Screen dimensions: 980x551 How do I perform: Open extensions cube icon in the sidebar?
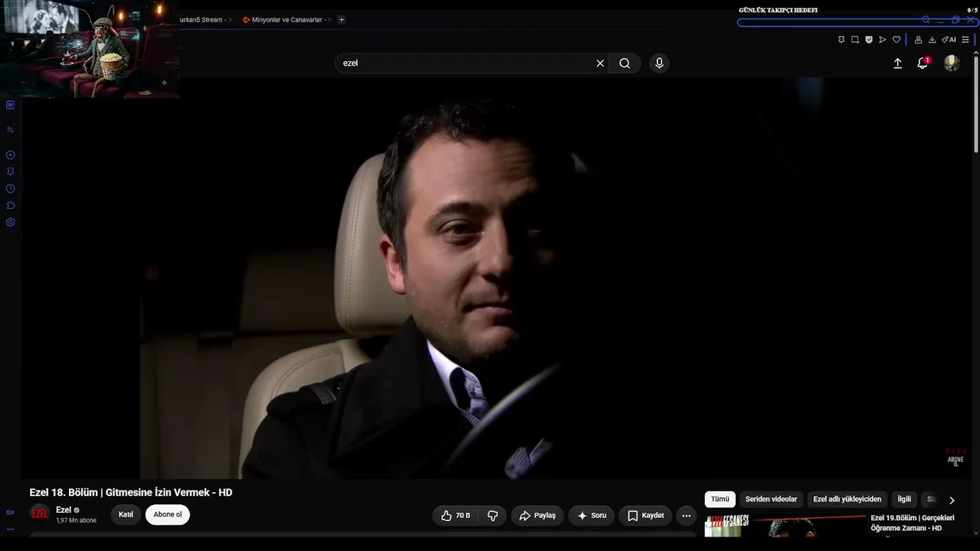[10, 206]
